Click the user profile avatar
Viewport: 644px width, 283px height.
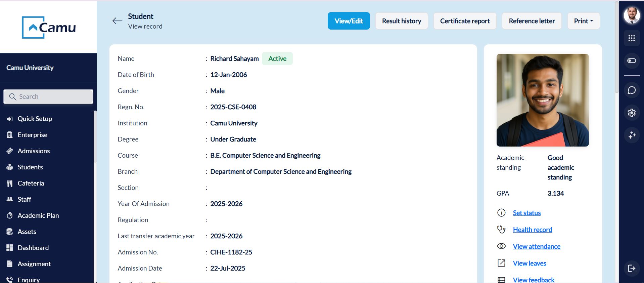[632, 15]
